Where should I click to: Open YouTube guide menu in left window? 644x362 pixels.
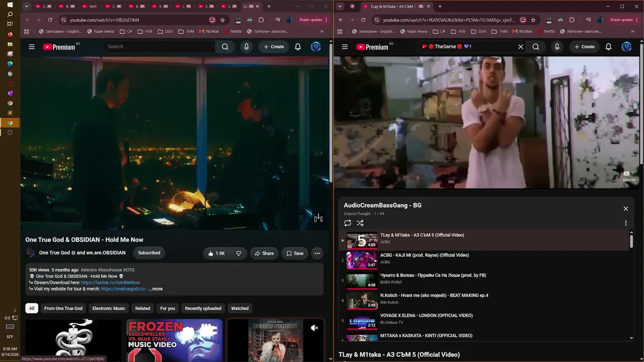tap(32, 47)
